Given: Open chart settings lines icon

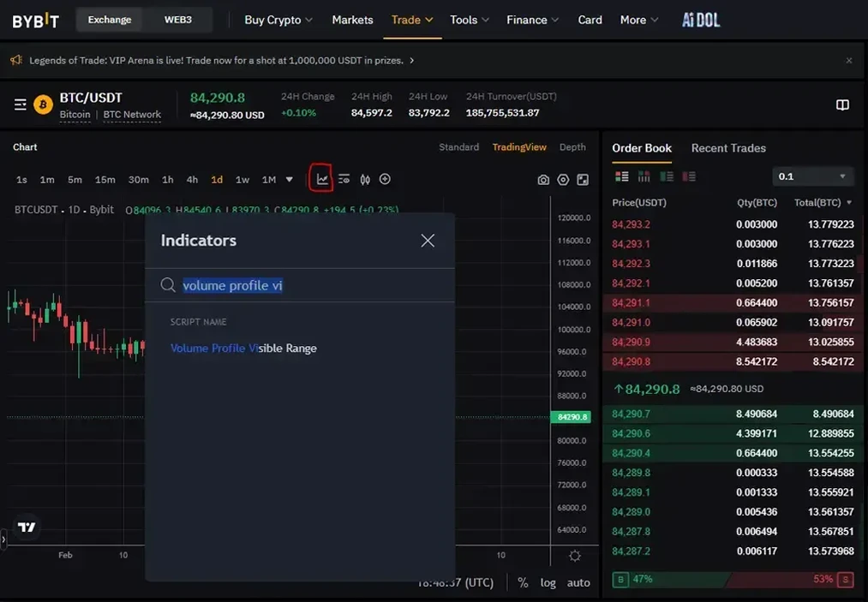Looking at the screenshot, I should coord(344,179).
